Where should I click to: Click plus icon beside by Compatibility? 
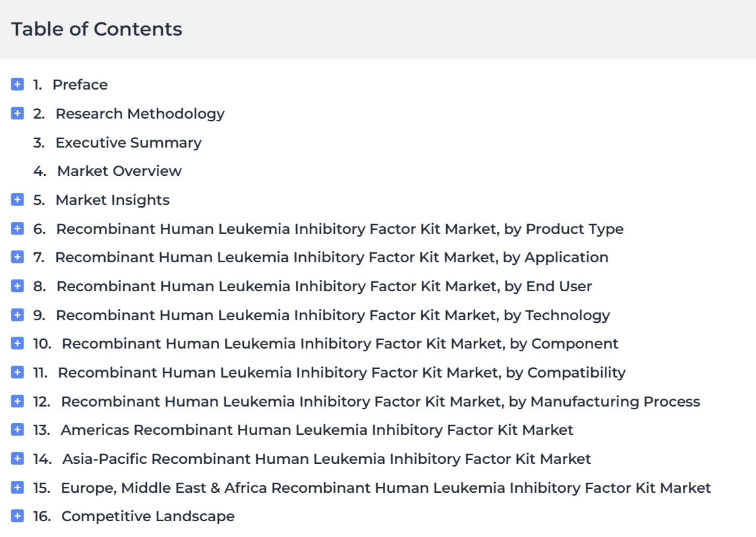point(17,372)
